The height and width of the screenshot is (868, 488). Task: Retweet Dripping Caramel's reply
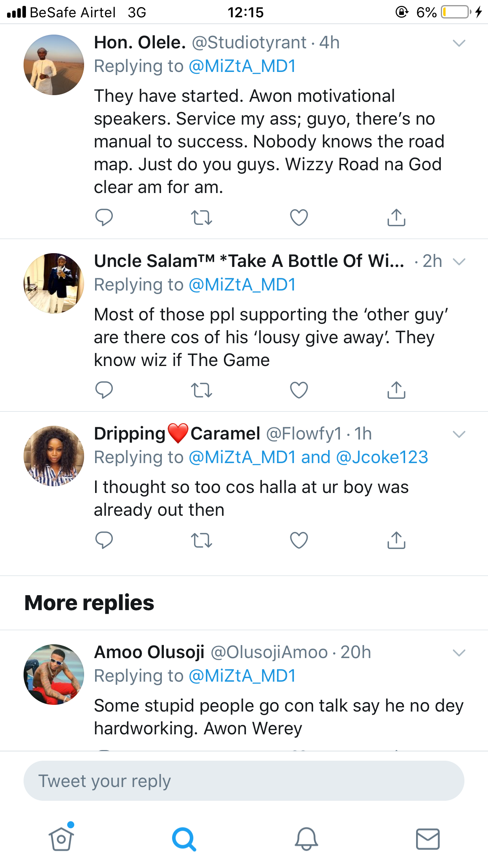click(x=202, y=540)
